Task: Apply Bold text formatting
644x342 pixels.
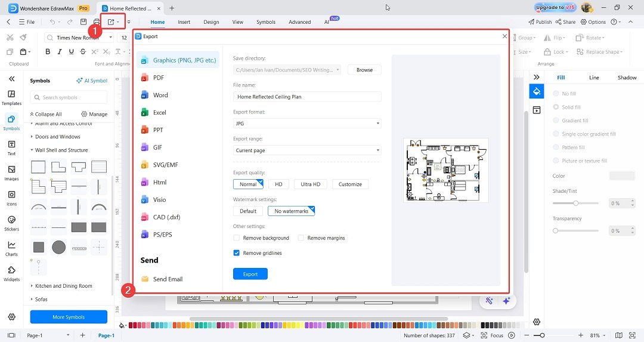Action: pyautogui.click(x=48, y=51)
